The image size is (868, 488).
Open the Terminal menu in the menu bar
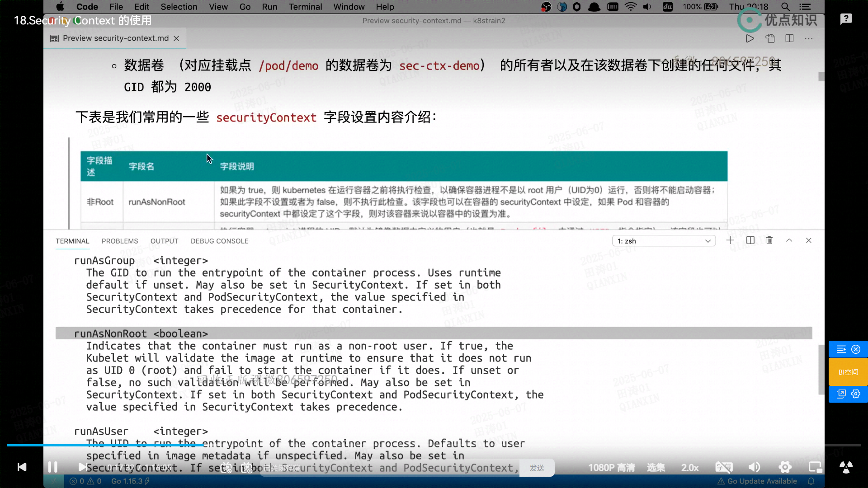click(305, 7)
